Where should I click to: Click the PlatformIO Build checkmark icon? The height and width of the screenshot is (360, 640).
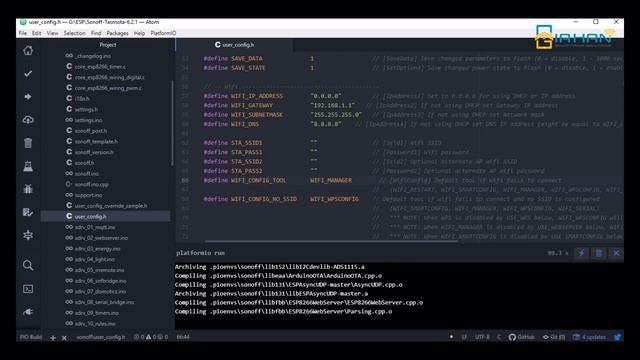pos(28,73)
